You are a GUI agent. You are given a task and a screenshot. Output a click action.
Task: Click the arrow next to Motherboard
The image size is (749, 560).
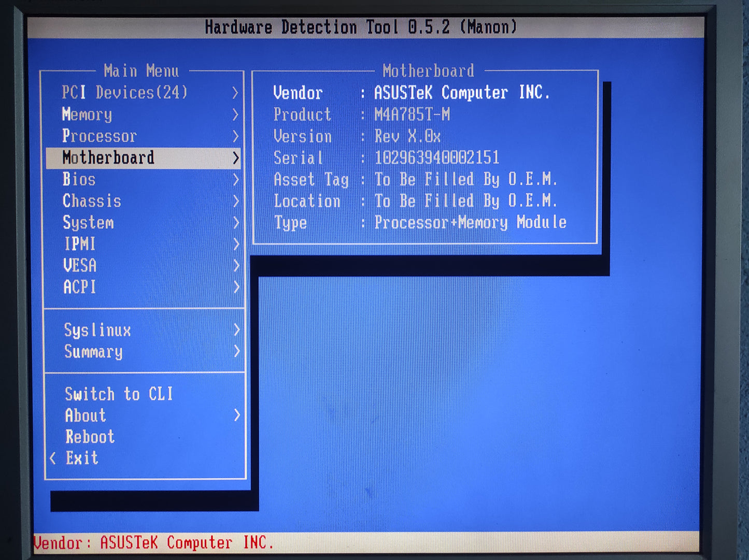(x=236, y=158)
